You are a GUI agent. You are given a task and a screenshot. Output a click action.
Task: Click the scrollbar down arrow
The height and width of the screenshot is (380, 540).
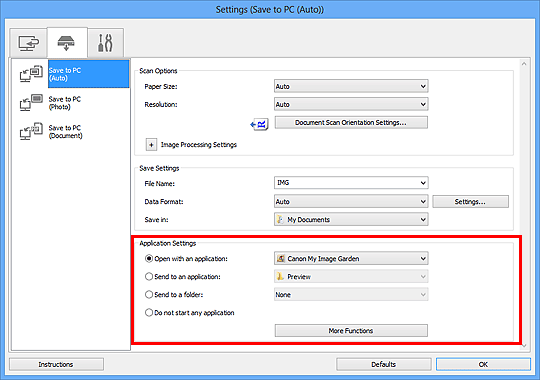point(524,346)
